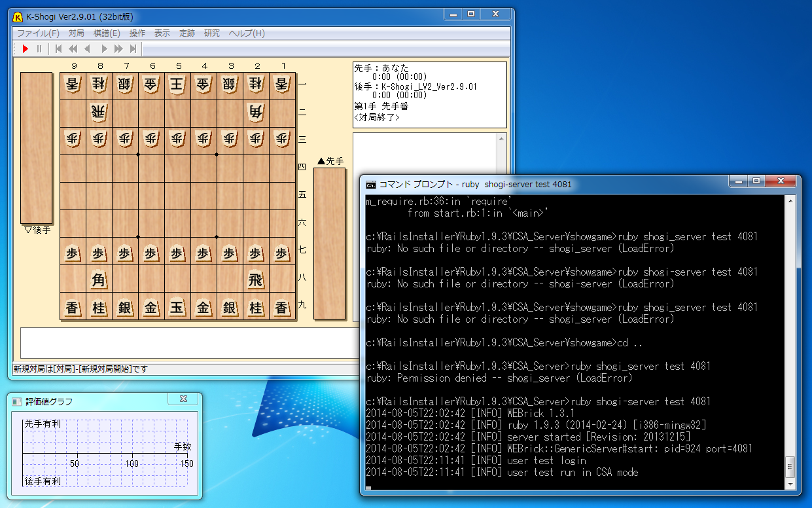Jump to the last move of the record
Image resolution: width=812 pixels, height=508 pixels.
coord(133,48)
